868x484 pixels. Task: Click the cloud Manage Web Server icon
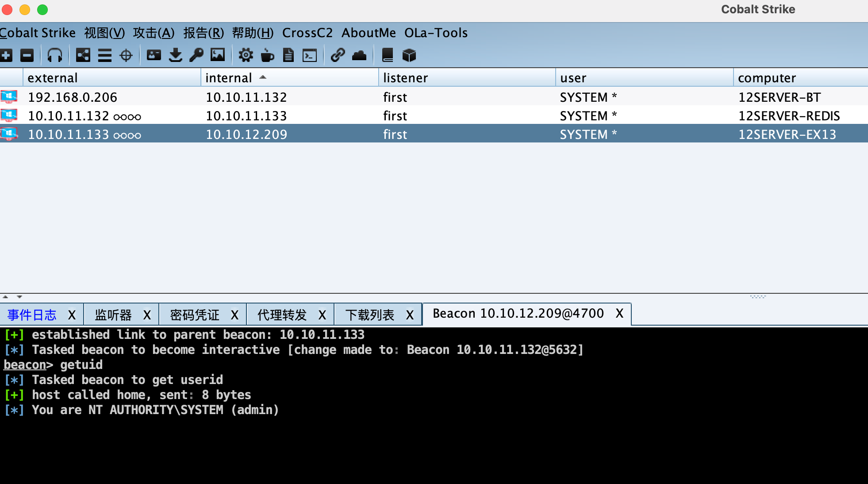click(359, 55)
